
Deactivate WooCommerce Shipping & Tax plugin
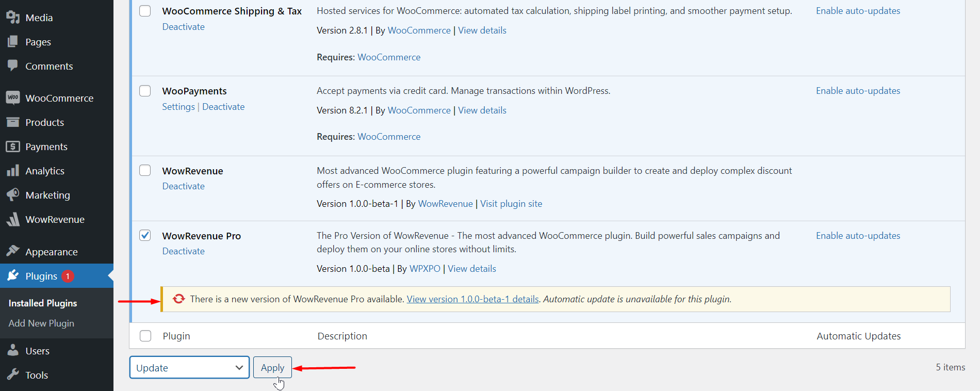[x=183, y=27]
